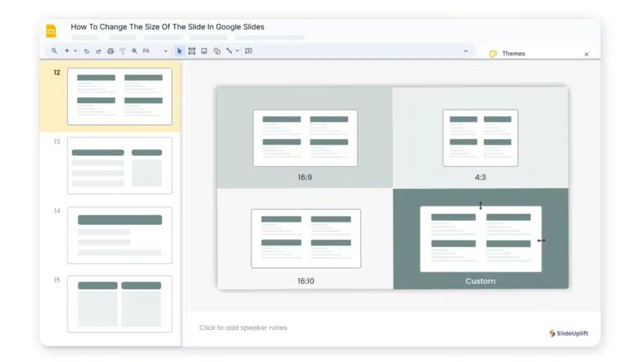Click the add comment icon
Screen dimensions: 644x362
(x=248, y=51)
